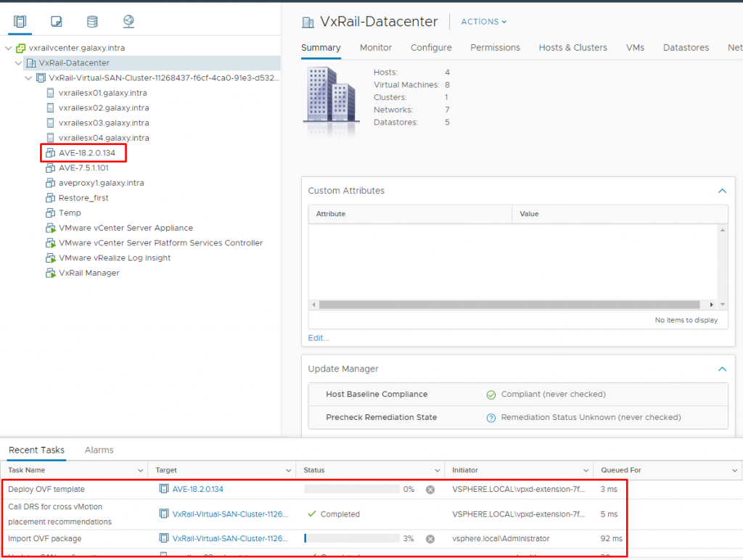Switch to the VMs tab
The image size is (743, 560).
pos(635,48)
